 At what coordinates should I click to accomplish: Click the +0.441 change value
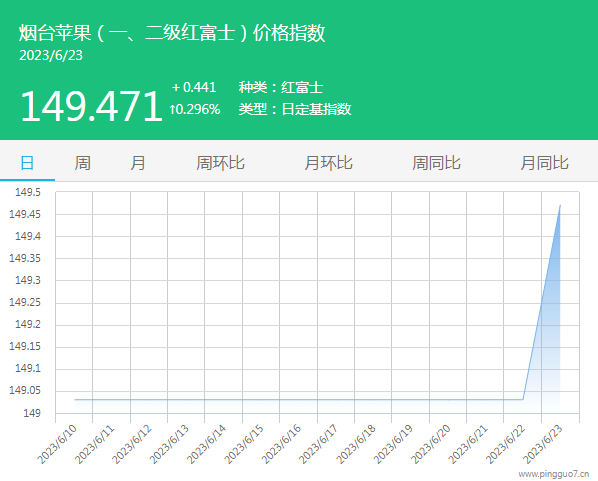click(x=194, y=87)
